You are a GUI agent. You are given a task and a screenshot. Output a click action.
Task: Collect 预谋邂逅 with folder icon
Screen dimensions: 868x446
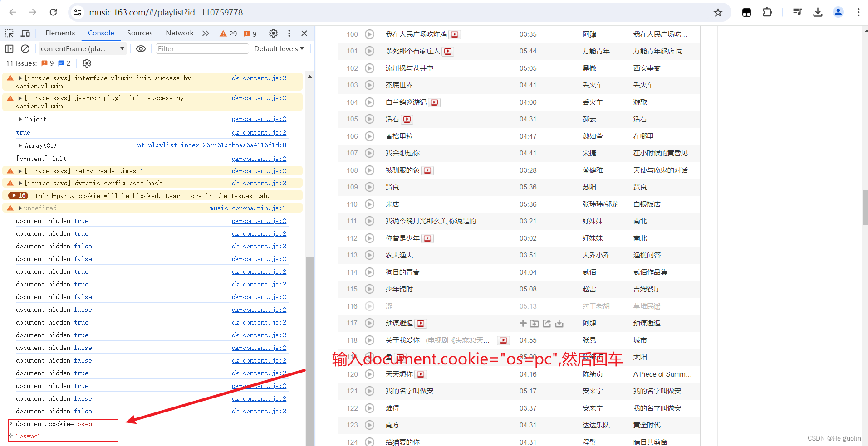coord(535,323)
